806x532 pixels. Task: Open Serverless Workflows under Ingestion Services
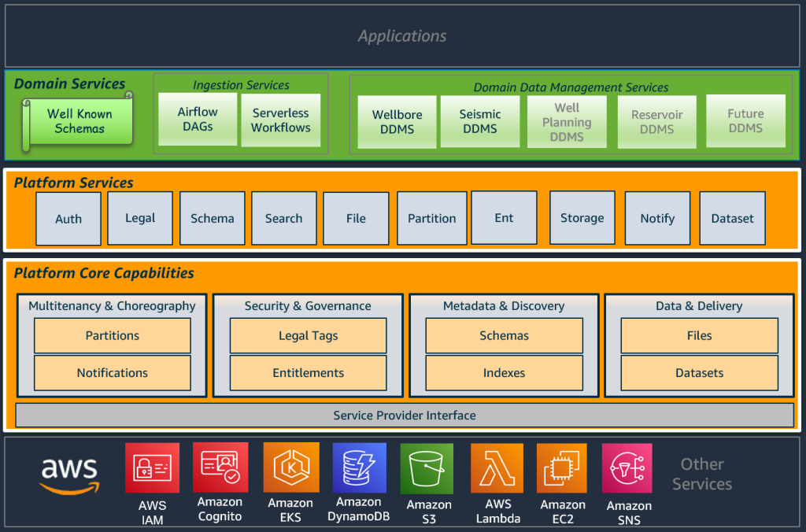pyautogui.click(x=280, y=120)
